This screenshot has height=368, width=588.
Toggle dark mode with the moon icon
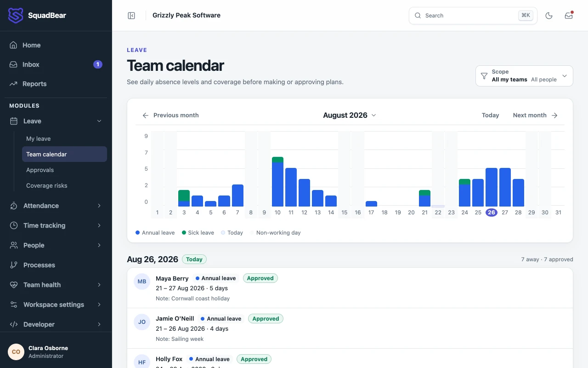click(548, 16)
